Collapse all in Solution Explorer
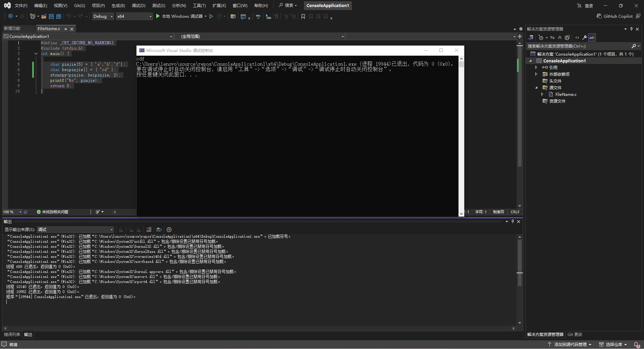The width and height of the screenshot is (644, 349). coord(560,38)
